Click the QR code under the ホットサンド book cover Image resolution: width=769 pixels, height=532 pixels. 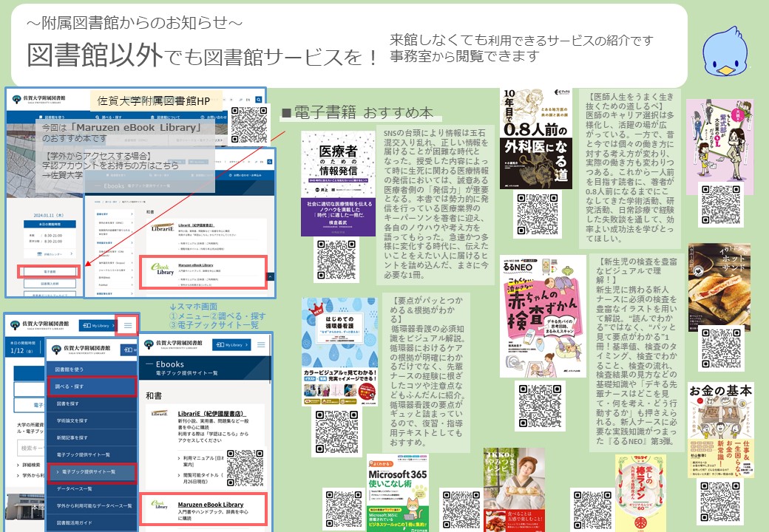[x=720, y=348]
